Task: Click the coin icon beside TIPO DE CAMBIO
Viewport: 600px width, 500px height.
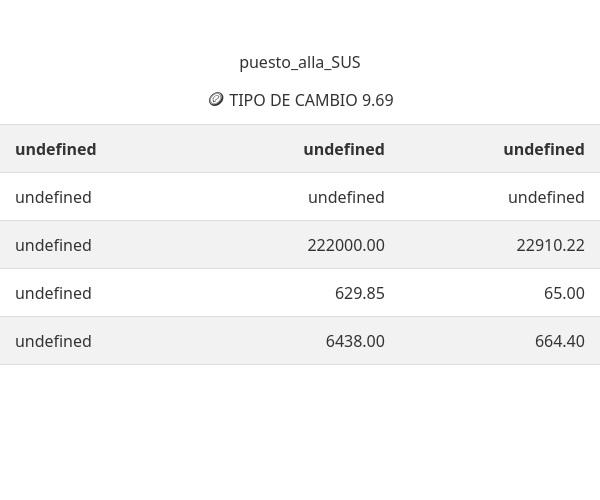Action: [x=215, y=100]
